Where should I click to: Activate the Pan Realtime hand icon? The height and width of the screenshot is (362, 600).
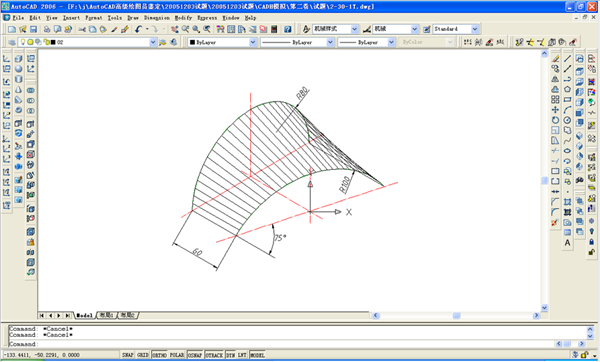pos(174,29)
